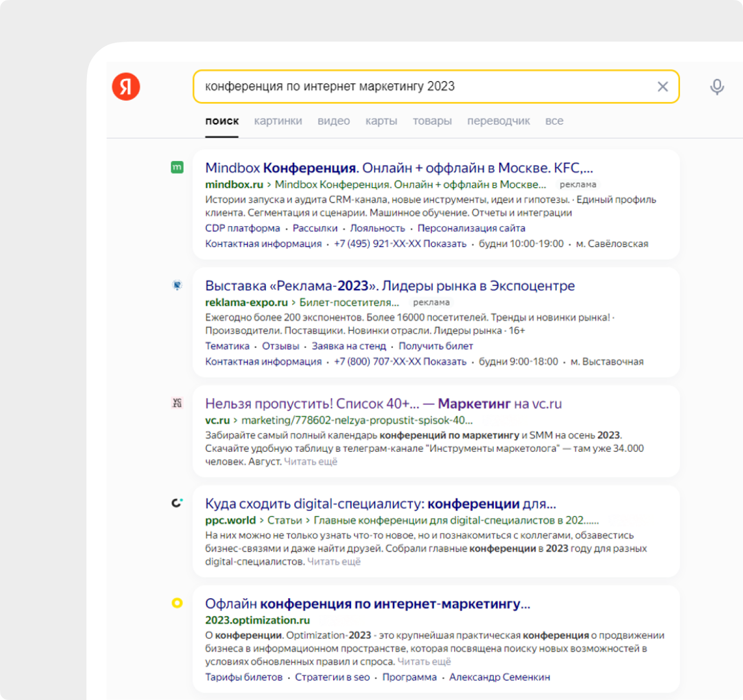Open Куда сходить digital-специалисту result
This screenshot has height=700, width=743.
click(381, 504)
